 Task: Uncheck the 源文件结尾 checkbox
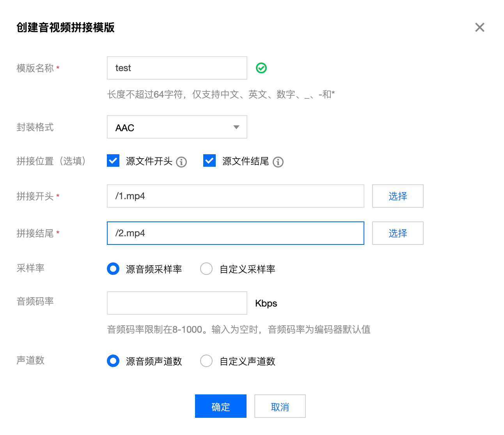209,160
